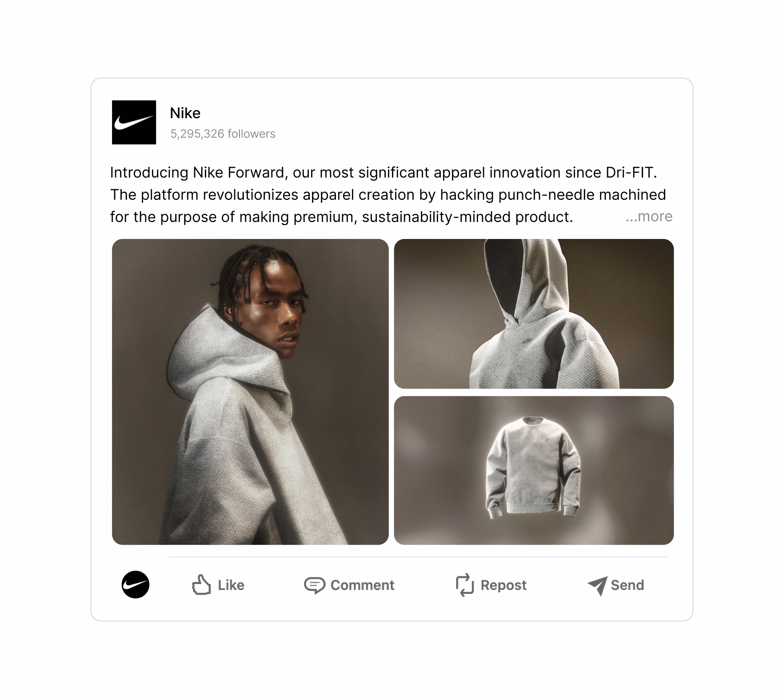This screenshot has width=783, height=700.
Task: Expand post text with ...more
Action: pos(649,216)
